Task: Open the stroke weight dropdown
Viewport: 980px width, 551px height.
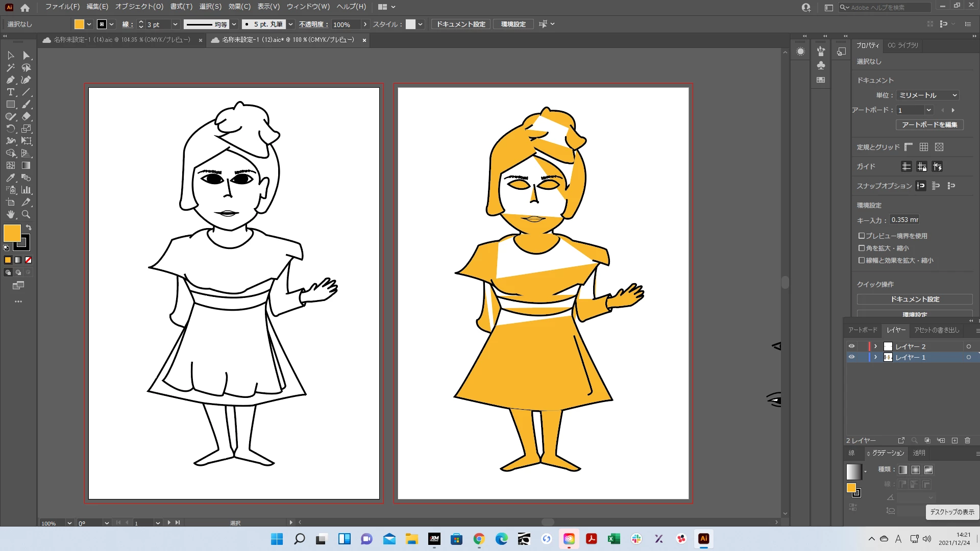Action: point(175,24)
